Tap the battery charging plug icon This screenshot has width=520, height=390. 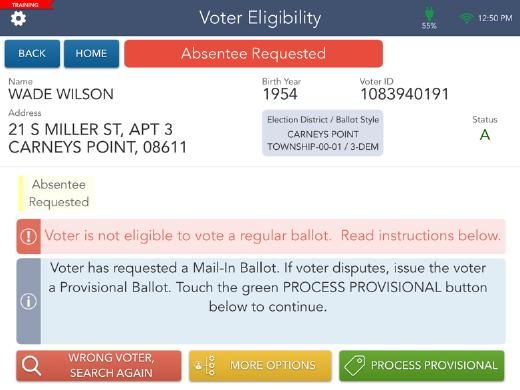429,14
